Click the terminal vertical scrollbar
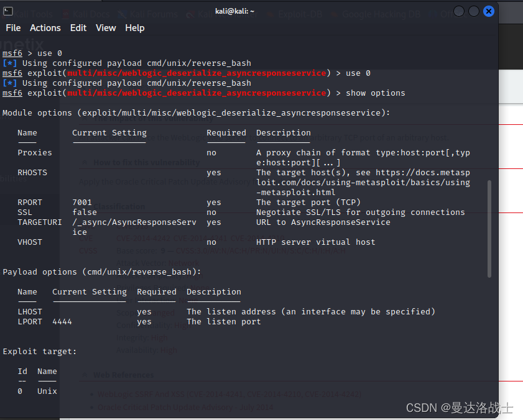523x420 pixels. click(x=489, y=229)
